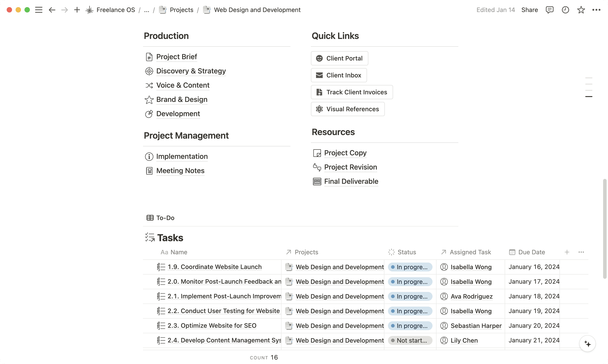
Task: Open the Client Portal quick link
Action: [x=339, y=58]
